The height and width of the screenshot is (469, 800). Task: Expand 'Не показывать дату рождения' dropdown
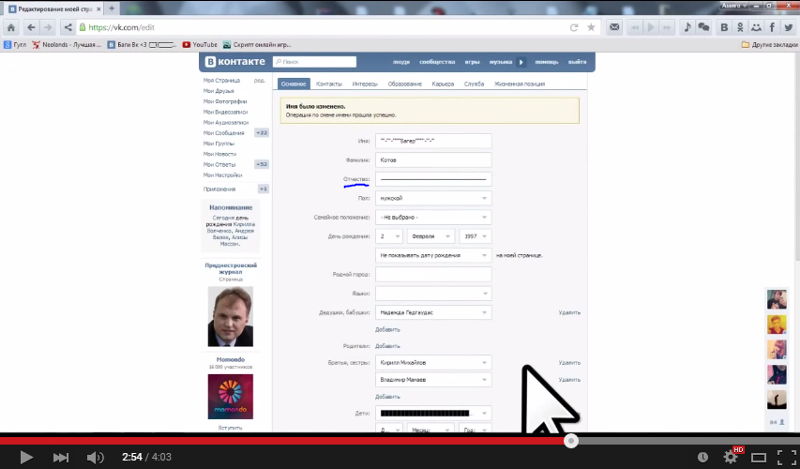pos(433,255)
